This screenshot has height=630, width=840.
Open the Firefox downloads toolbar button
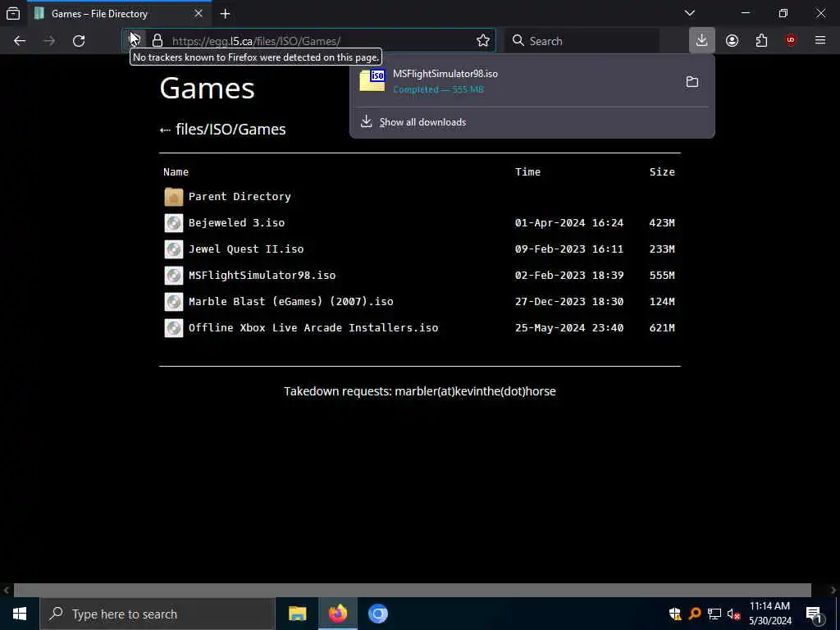pos(702,40)
